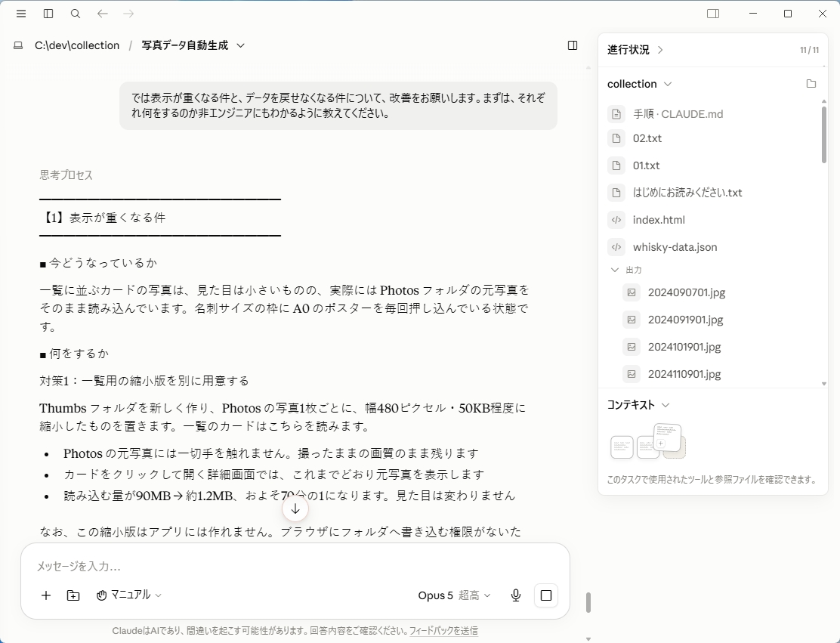Screen dimensions: 840x643
Task: Go forward with the right arrow
Action: click(x=128, y=14)
